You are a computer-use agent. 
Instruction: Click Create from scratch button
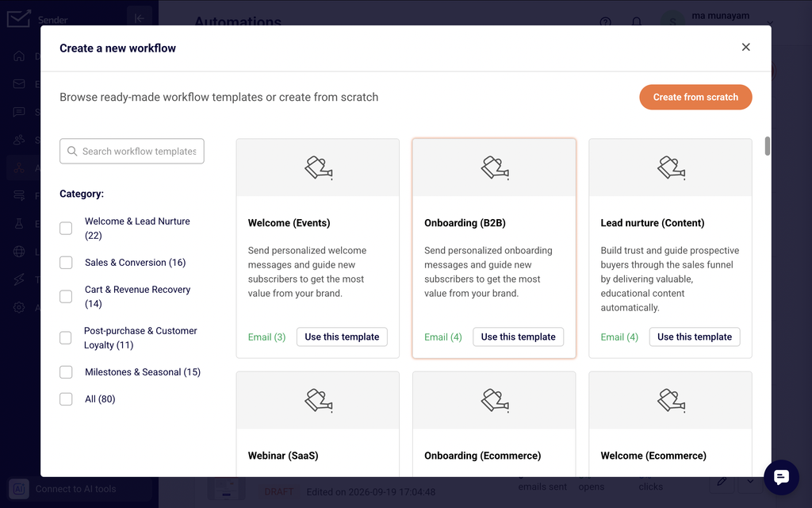coord(695,97)
